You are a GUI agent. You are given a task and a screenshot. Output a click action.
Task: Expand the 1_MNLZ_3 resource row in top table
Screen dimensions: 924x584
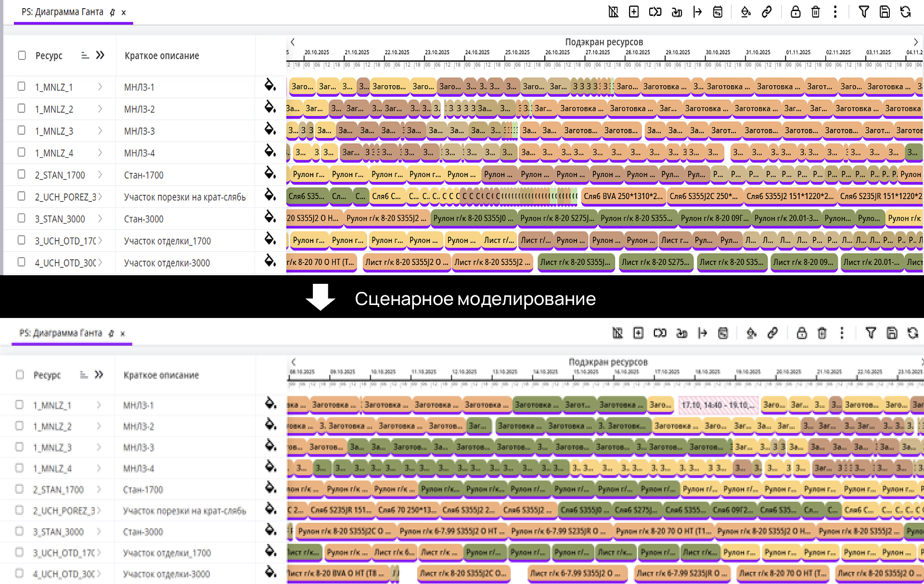click(100, 130)
